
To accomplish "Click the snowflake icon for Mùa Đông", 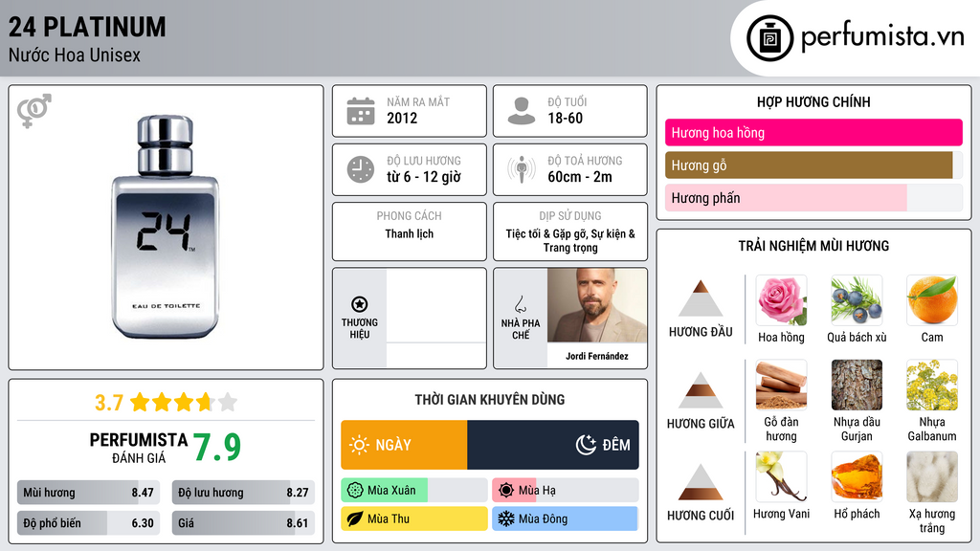I will (506, 518).
